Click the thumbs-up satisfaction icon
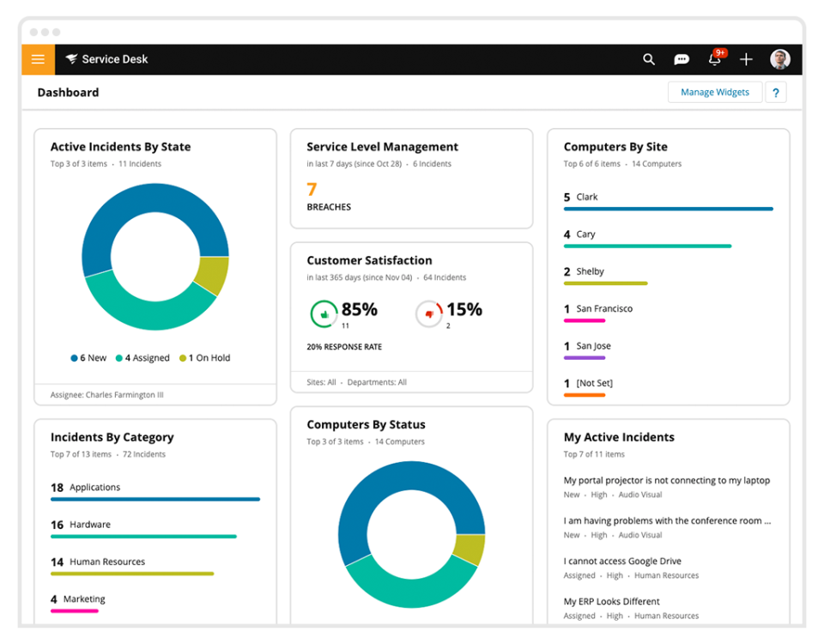 325,314
